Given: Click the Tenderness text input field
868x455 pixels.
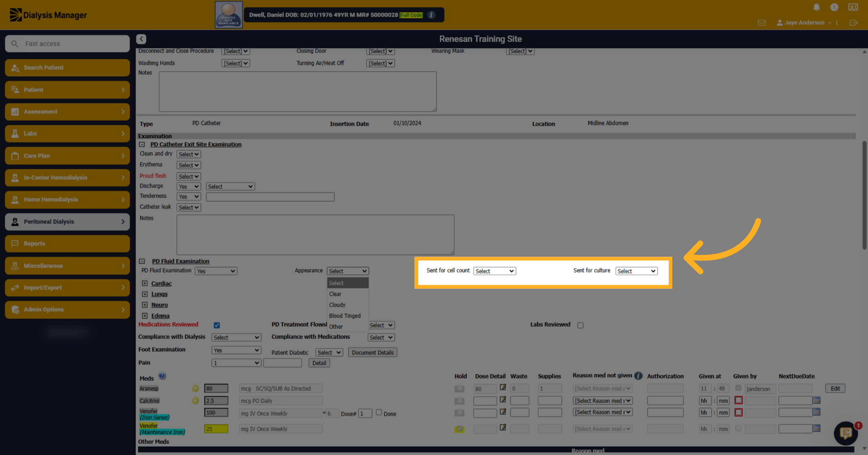Looking at the screenshot, I should tap(270, 197).
